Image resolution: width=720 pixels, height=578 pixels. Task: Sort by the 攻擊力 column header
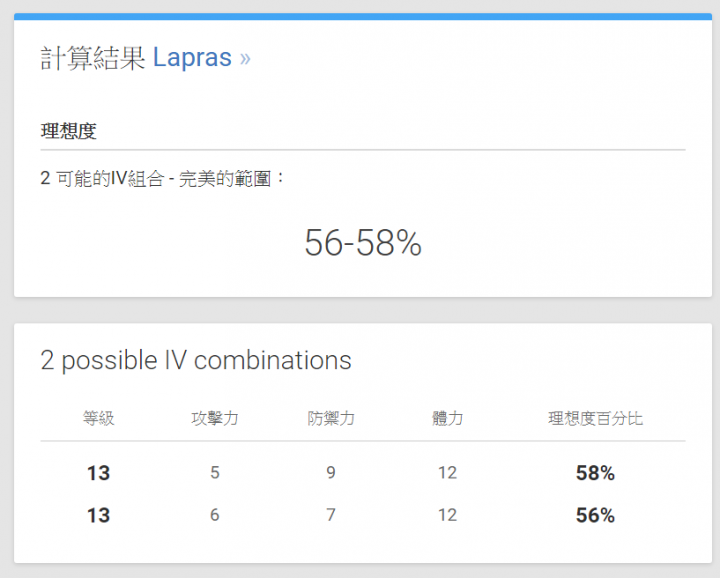click(215, 418)
